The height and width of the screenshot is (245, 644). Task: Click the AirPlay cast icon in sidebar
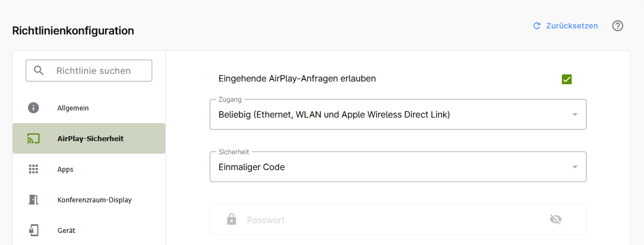coord(33,138)
